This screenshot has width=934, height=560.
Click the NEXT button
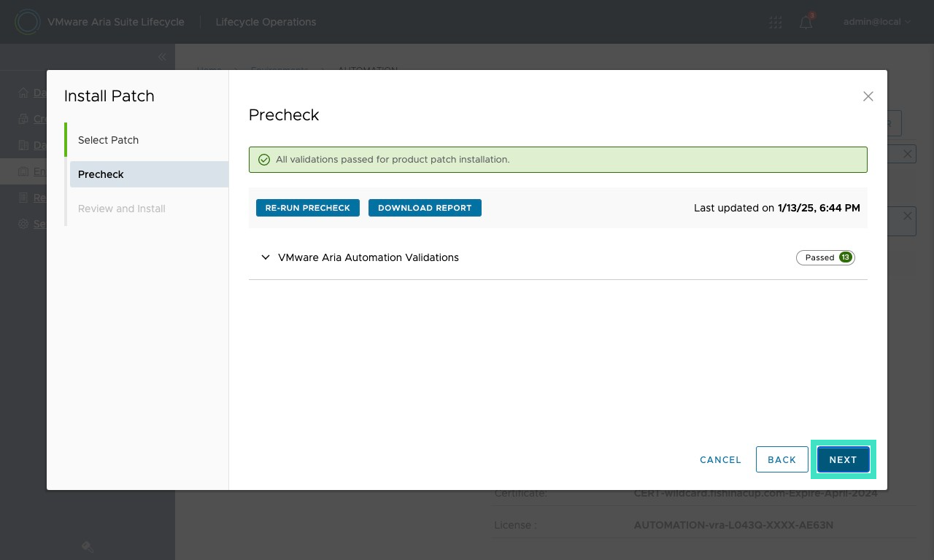pos(843,459)
